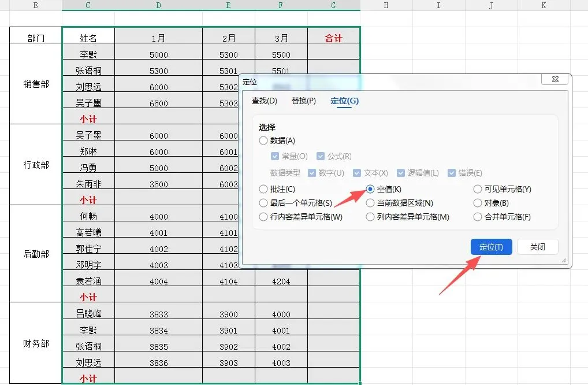
Task: Choose 可见单元格(Y) radio option
Action: (x=502, y=189)
